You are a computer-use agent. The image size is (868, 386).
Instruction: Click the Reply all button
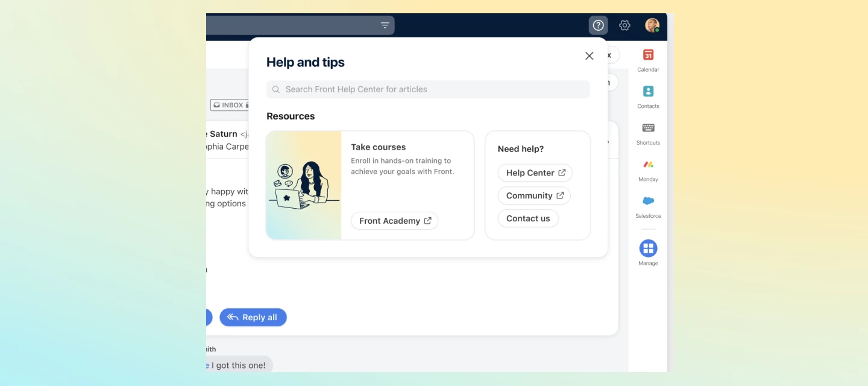pyautogui.click(x=253, y=317)
